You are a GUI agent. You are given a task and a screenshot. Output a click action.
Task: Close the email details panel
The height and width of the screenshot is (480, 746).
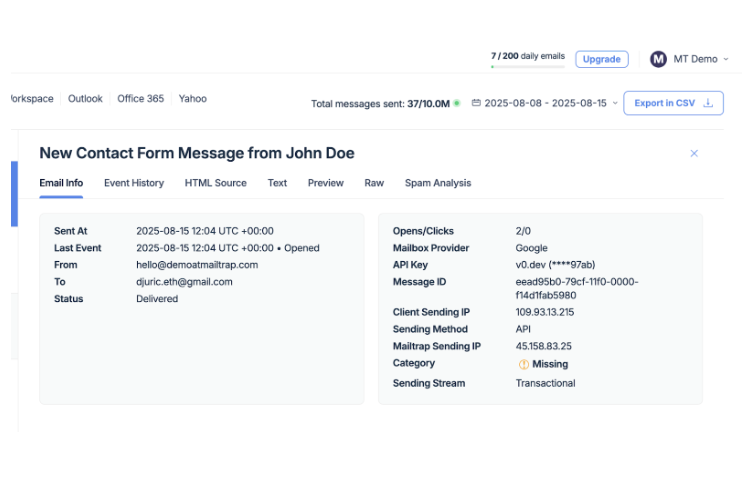(x=694, y=153)
